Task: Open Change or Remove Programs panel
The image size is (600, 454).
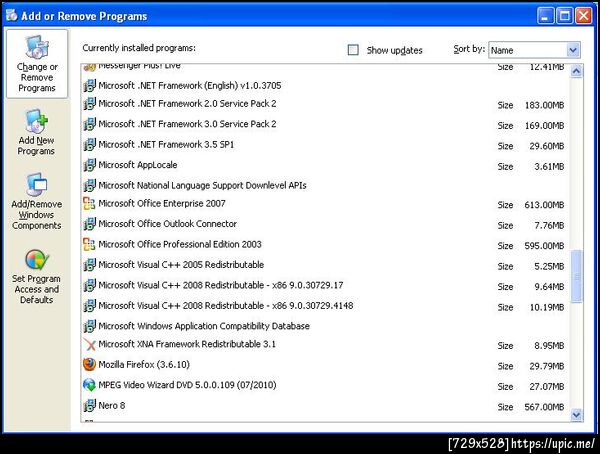Action: click(x=37, y=64)
